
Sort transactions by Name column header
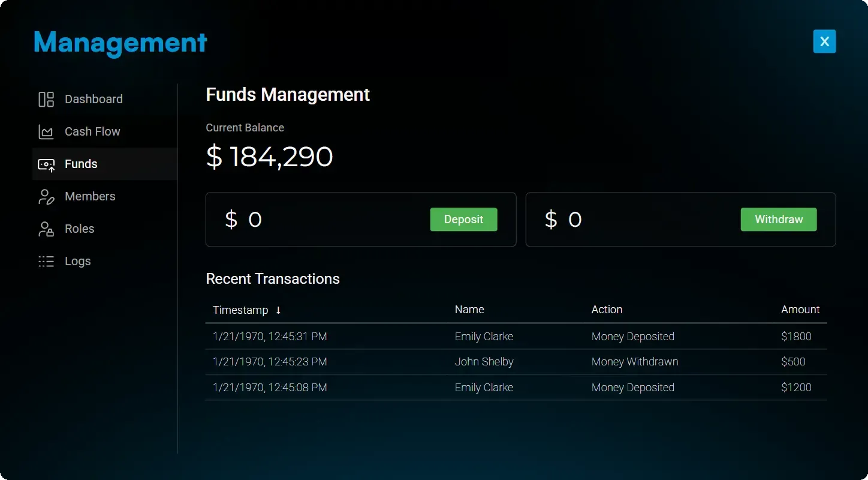coord(469,310)
